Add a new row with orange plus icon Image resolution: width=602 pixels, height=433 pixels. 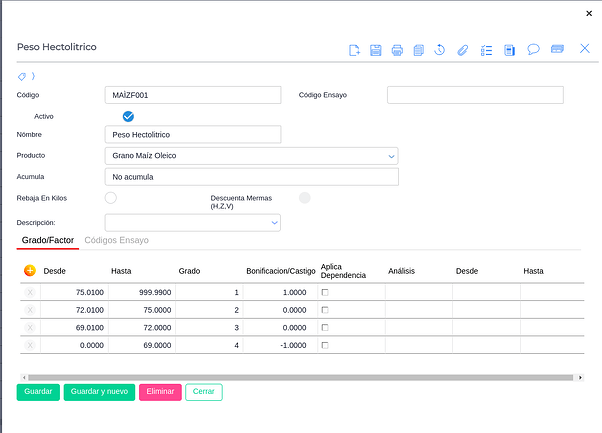click(x=29, y=270)
